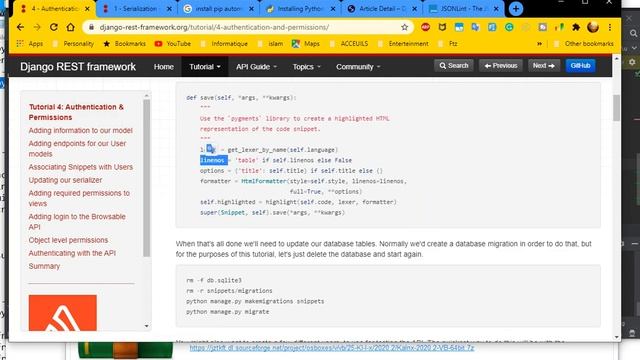Open Tutorial 4: Authentication & Permissions heading link
Image resolution: width=640 pixels, height=360 pixels.
click(76, 112)
